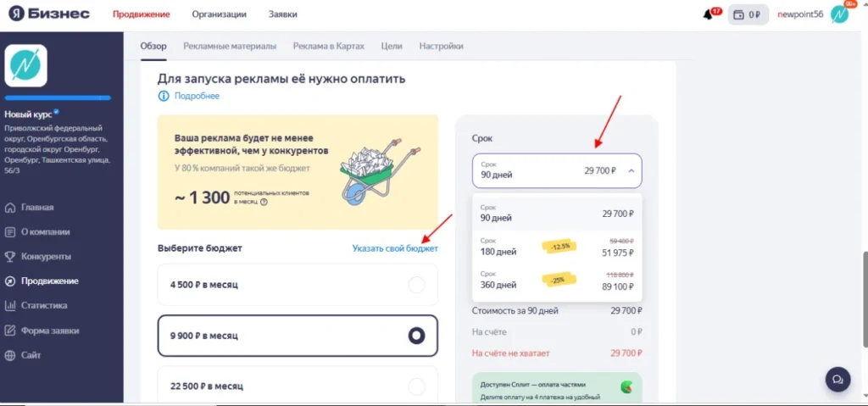Switch to the Рекламные материалы tab
The width and height of the screenshot is (868, 406).
(230, 46)
